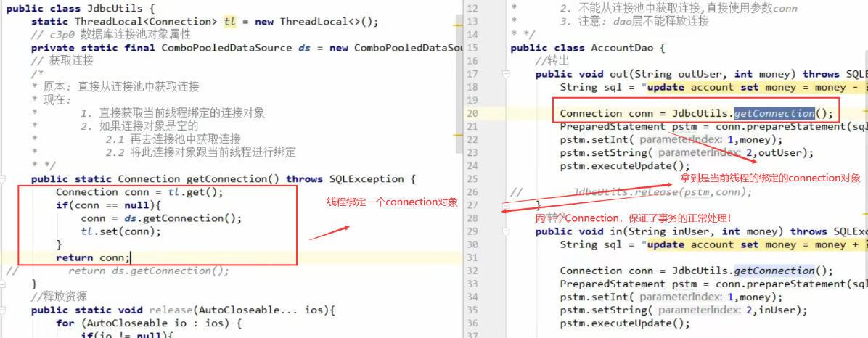The width and height of the screenshot is (868, 338).
Task: Click pstm.executeUpdate() on line 24
Action: point(625,166)
